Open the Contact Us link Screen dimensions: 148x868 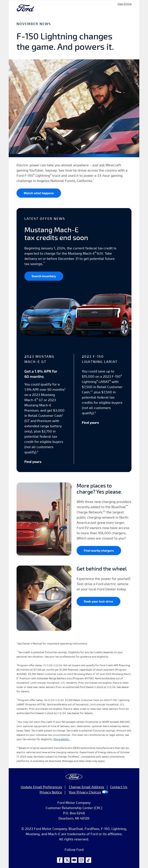click(x=119, y=787)
